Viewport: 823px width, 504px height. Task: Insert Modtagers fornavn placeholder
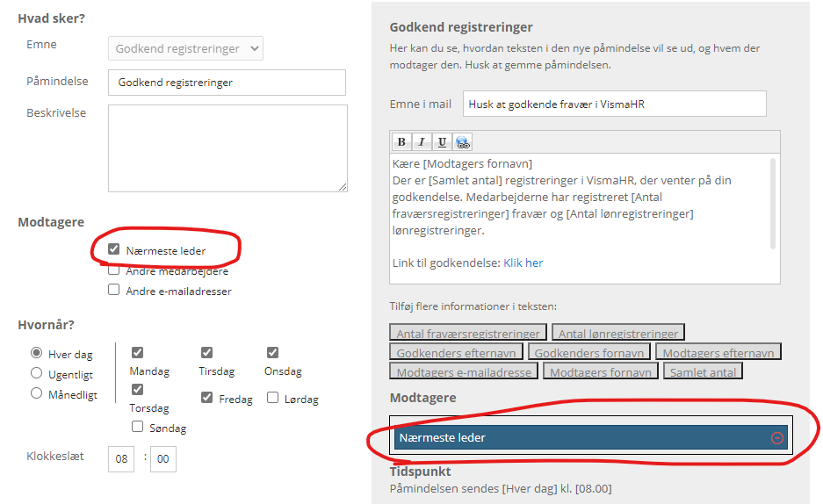click(x=601, y=371)
